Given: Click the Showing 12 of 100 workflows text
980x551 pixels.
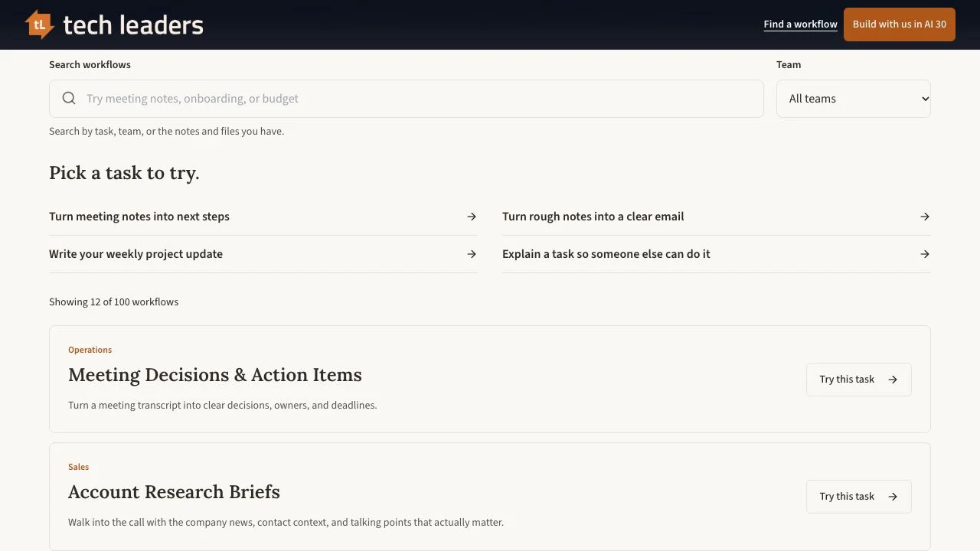Looking at the screenshot, I should pyautogui.click(x=113, y=302).
